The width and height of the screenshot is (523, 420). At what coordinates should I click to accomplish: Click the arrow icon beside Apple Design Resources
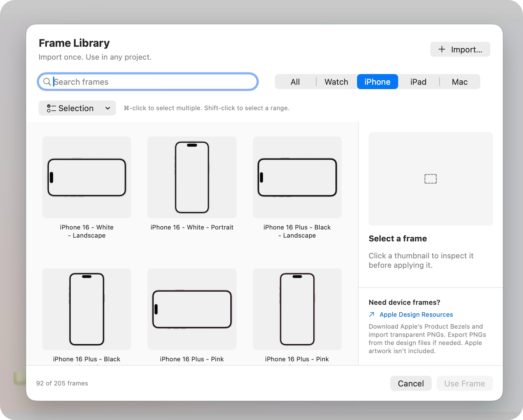372,315
